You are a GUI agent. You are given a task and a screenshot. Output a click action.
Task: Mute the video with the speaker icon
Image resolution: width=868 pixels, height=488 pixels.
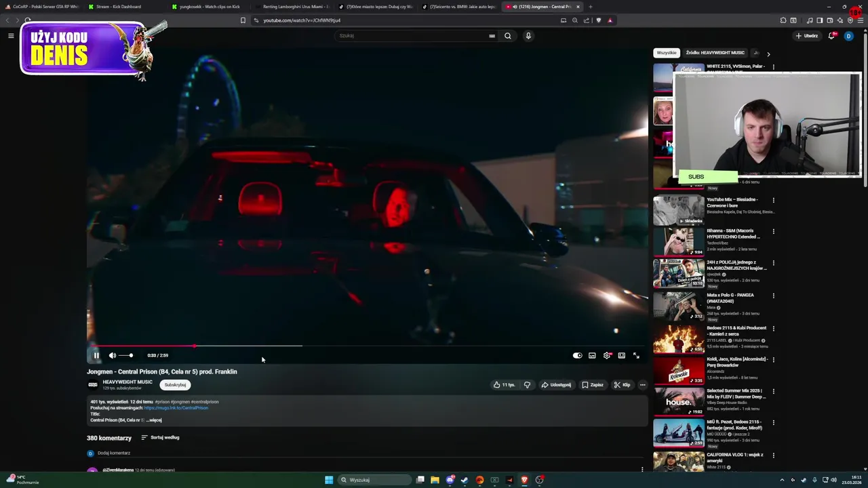113,355
